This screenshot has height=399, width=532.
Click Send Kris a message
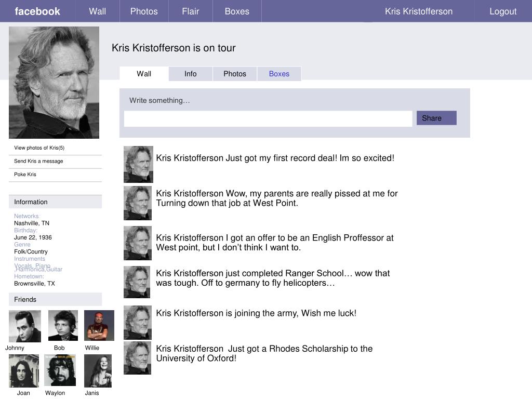[38, 161]
